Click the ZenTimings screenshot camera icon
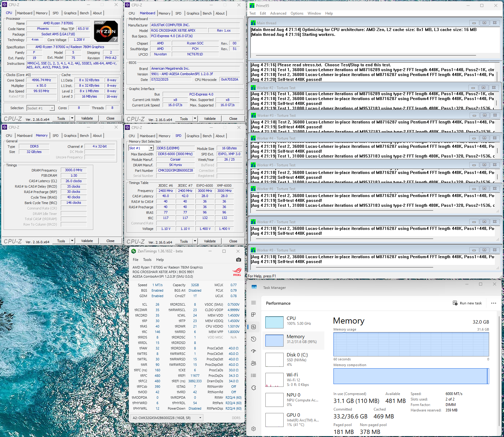The image size is (504, 437). pos(238,260)
